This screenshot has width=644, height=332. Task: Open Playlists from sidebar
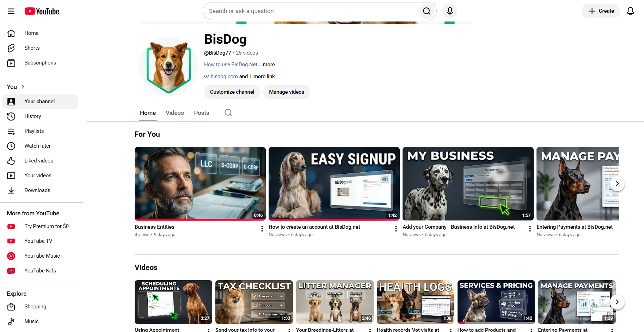point(40,131)
